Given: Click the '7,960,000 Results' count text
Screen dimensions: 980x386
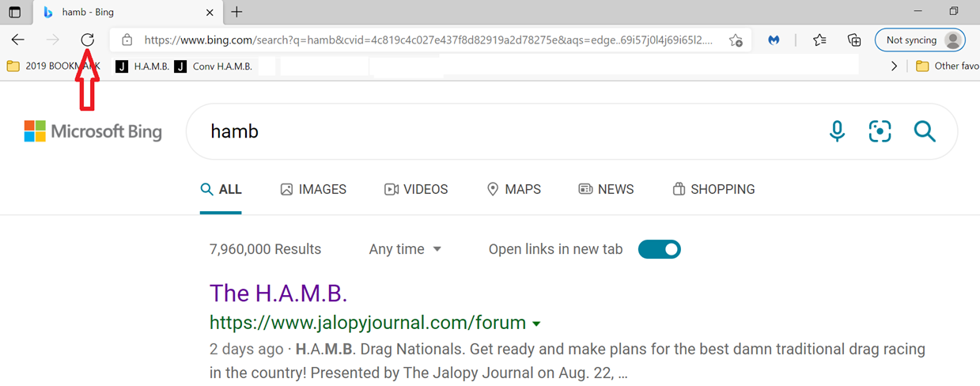Looking at the screenshot, I should [x=265, y=249].
